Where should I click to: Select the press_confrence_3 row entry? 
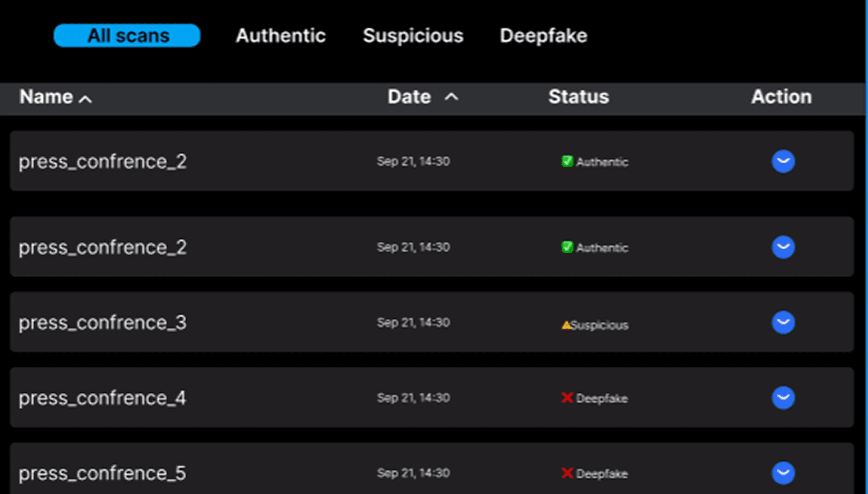(231, 323)
